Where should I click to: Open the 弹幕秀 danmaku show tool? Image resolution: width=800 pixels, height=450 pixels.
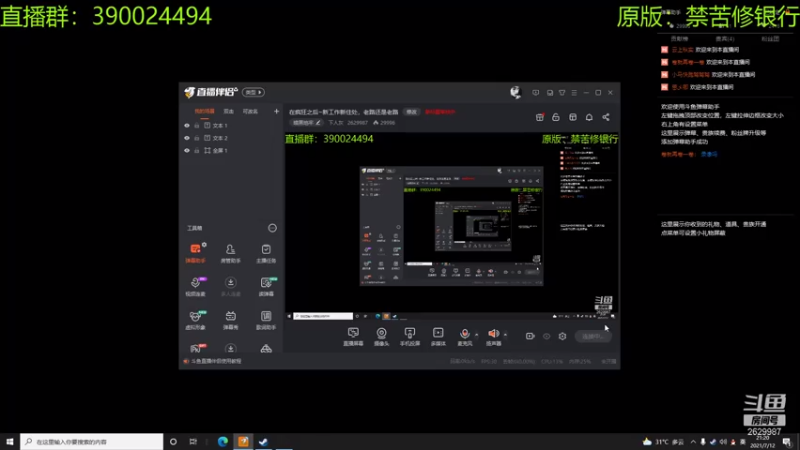point(231,320)
